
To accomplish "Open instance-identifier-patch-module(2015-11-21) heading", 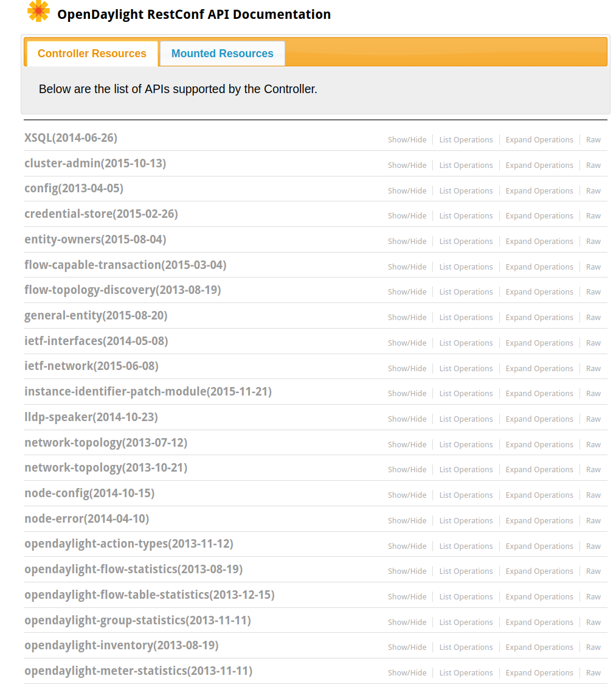I will point(148,392).
